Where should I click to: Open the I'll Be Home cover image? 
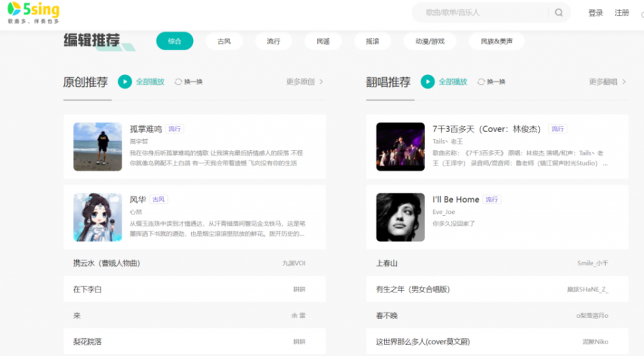[400, 217]
